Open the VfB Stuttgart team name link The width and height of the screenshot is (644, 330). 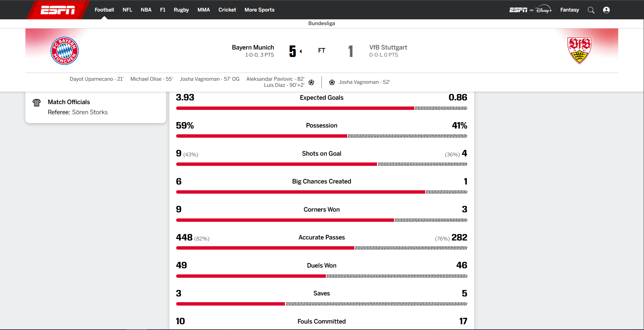388,47
